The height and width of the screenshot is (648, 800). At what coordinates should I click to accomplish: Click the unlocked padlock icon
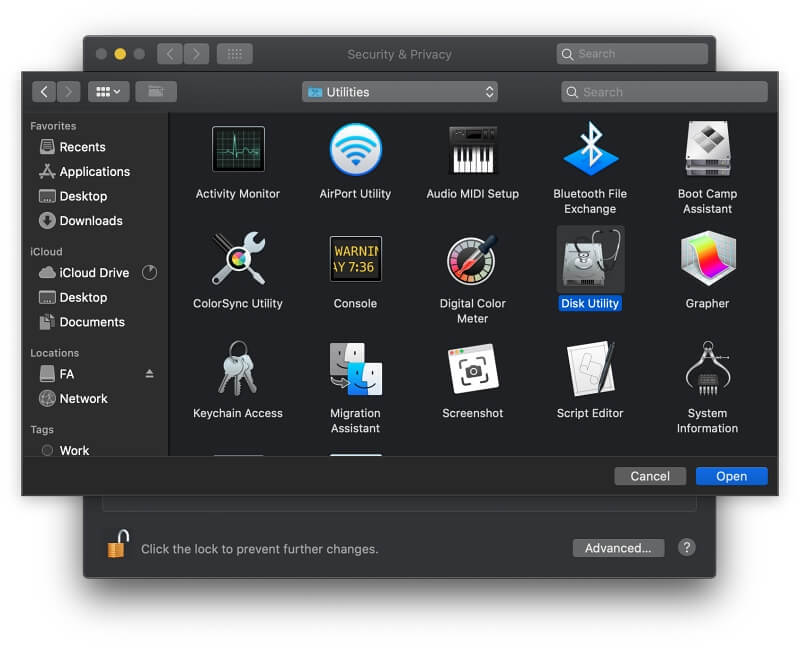[x=118, y=544]
